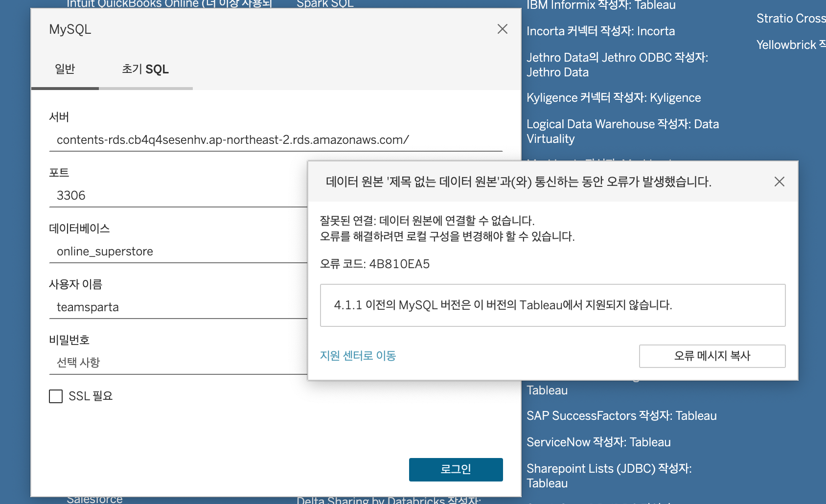Select the SAP SuccessFactors connector

coord(621,416)
